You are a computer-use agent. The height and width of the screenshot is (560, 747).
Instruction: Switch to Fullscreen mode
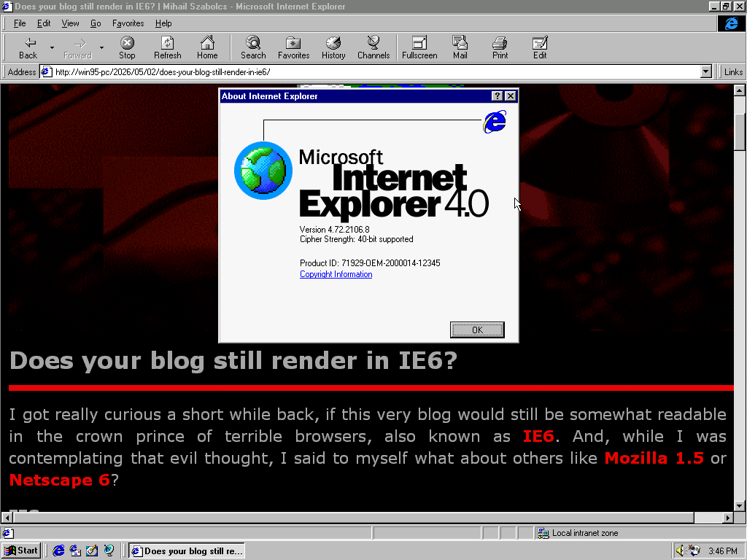point(419,47)
